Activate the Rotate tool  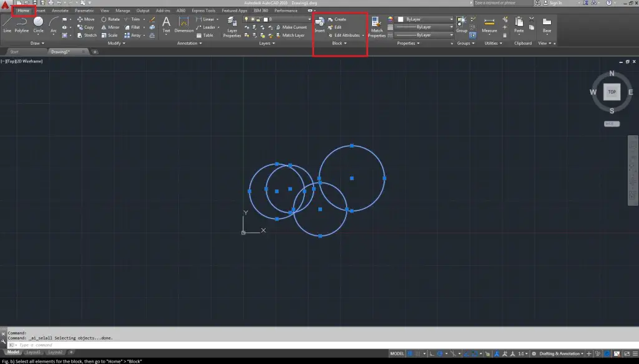110,19
